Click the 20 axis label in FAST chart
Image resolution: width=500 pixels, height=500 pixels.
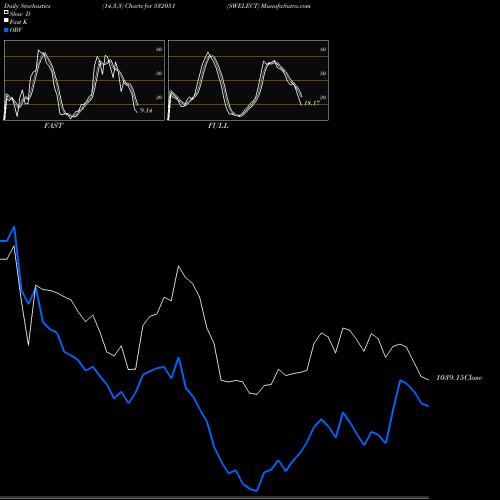tap(159, 97)
